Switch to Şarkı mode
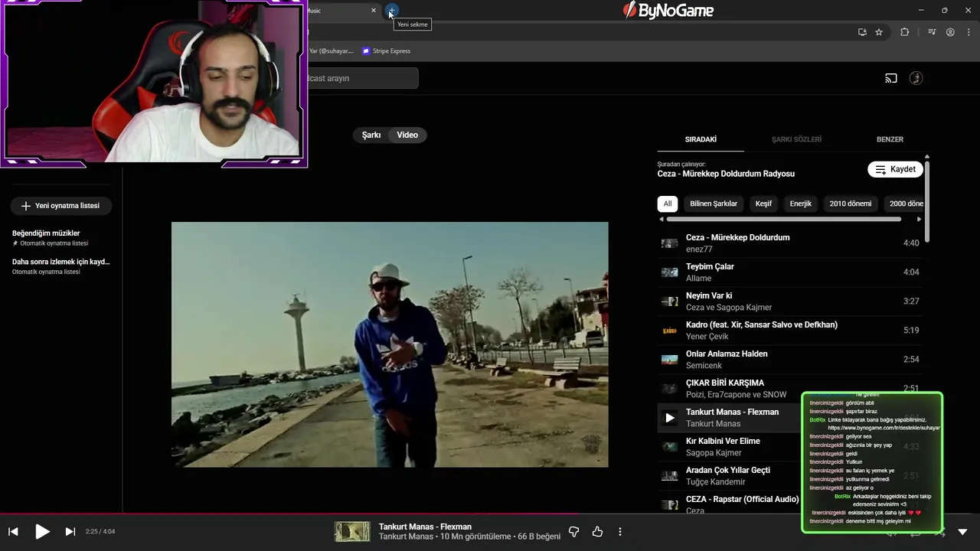The height and width of the screenshot is (551, 980). pyautogui.click(x=371, y=135)
